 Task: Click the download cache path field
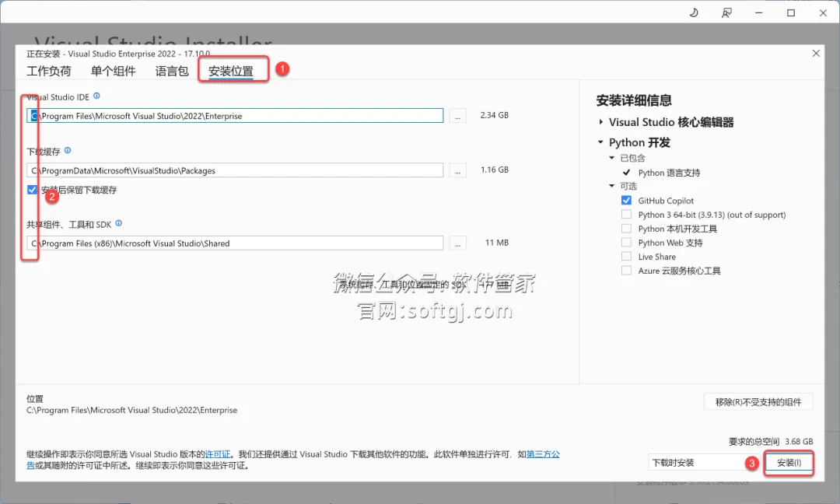click(235, 170)
